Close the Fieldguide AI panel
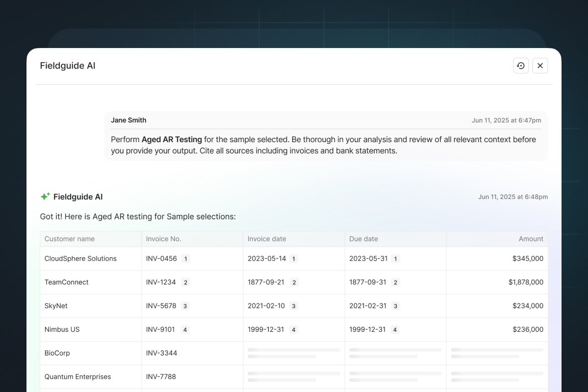588x392 pixels. [x=540, y=66]
